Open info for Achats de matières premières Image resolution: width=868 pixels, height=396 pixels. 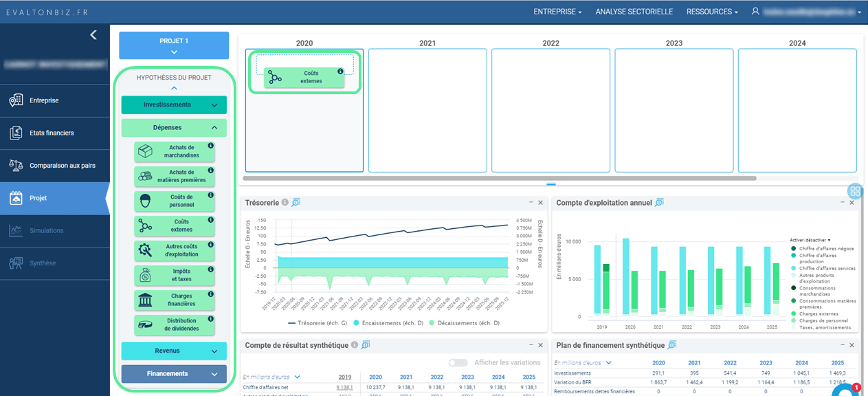[x=211, y=170]
